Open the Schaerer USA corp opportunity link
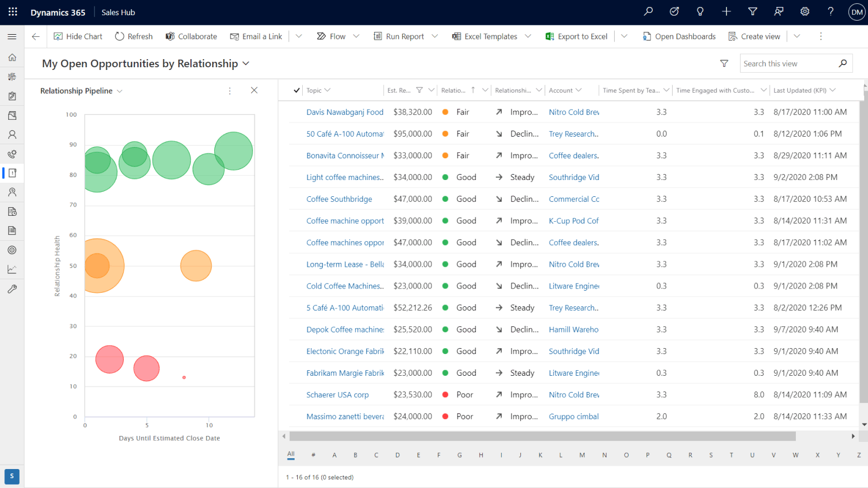The width and height of the screenshot is (868, 488). (x=337, y=394)
